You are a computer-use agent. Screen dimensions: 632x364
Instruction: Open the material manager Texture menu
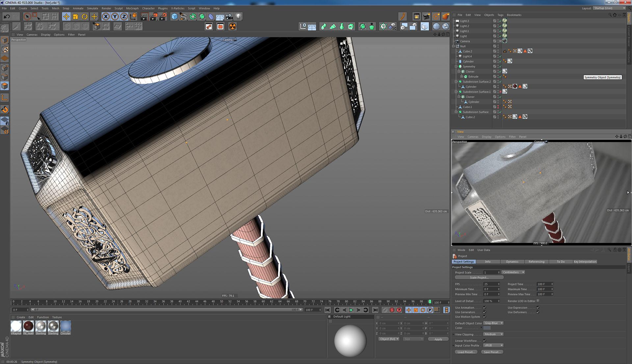[57, 317]
